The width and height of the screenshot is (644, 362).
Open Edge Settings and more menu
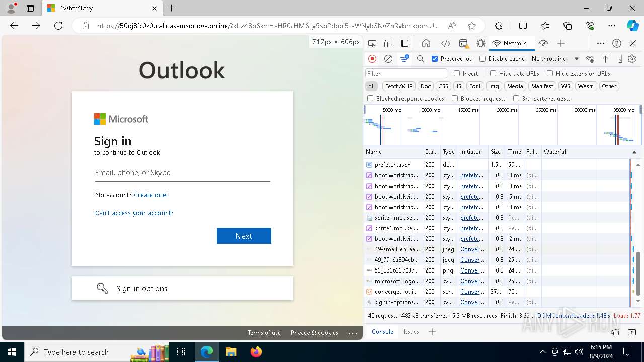tap(611, 26)
